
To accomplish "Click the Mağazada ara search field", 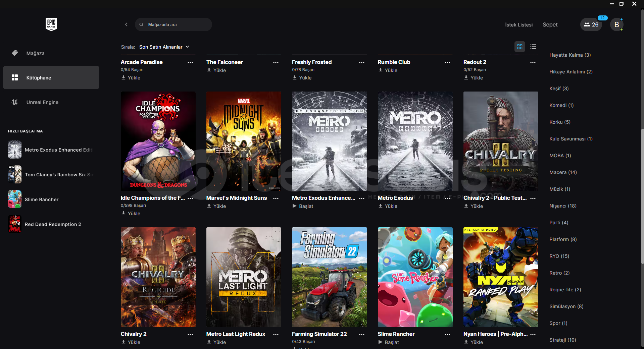I will (x=173, y=24).
